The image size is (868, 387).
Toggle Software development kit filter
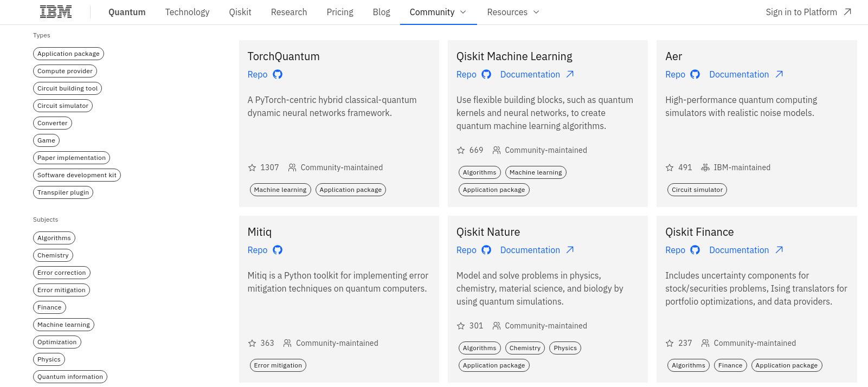[x=77, y=175]
